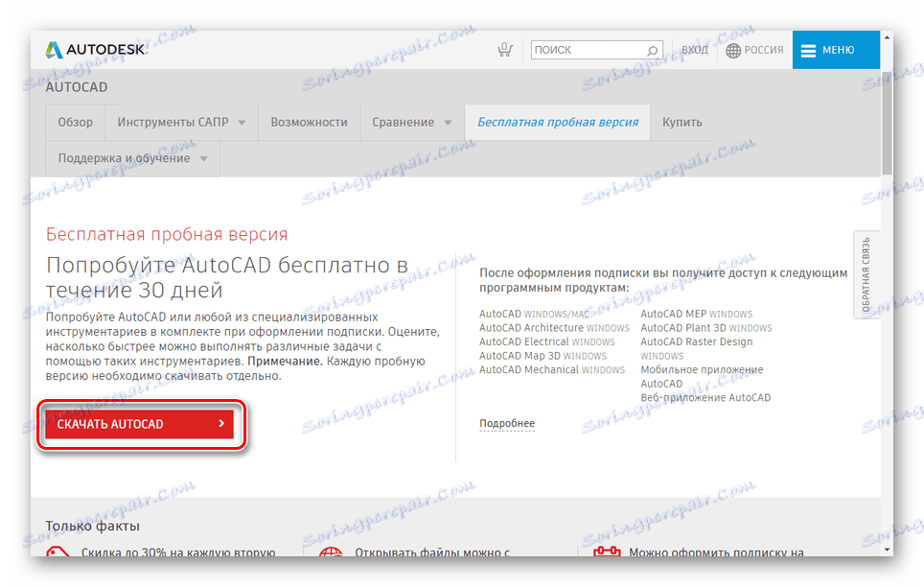
Task: Click the AutoCAD Mechanical WINDOWS entry
Action: pos(551,369)
